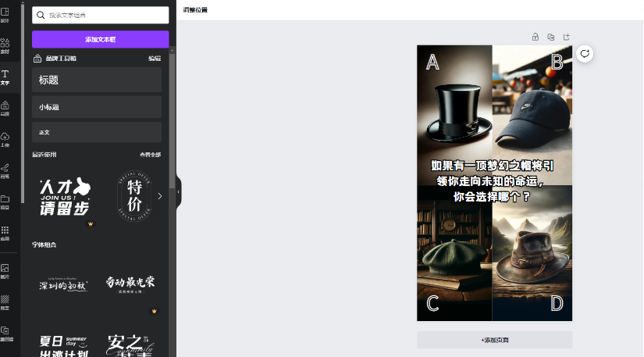Lock the page with the padlock icon
Viewport: 644px width, 357px height.
tap(535, 37)
